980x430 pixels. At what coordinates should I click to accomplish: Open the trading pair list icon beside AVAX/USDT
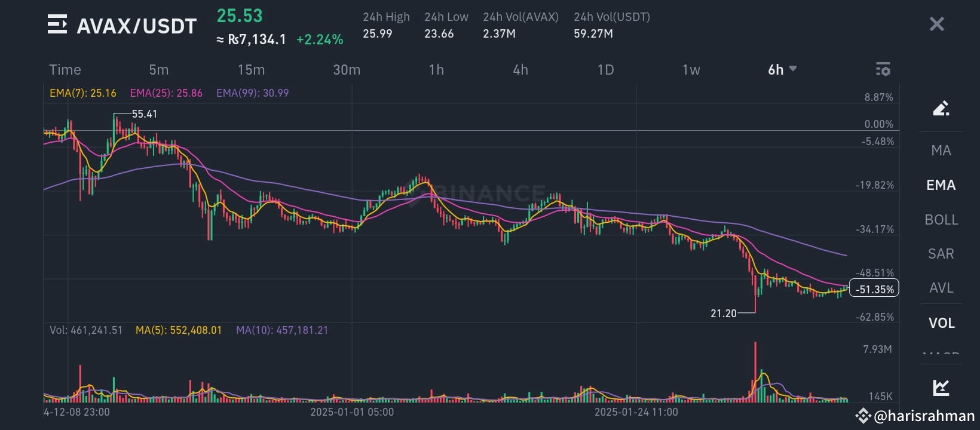click(x=57, y=24)
